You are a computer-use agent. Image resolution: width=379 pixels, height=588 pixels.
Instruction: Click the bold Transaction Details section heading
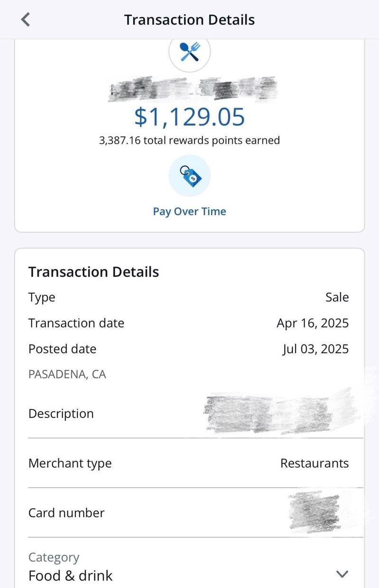click(x=94, y=272)
